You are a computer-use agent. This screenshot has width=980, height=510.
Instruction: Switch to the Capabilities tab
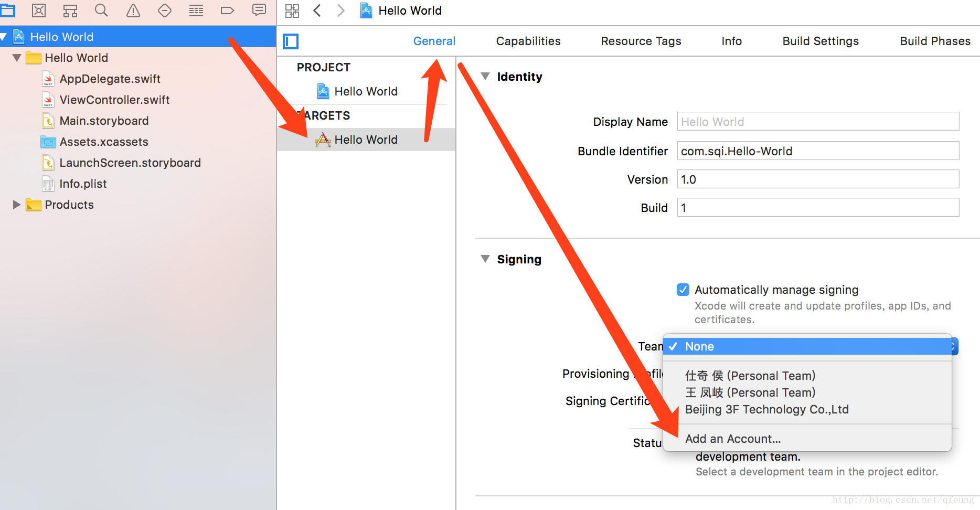pos(528,41)
